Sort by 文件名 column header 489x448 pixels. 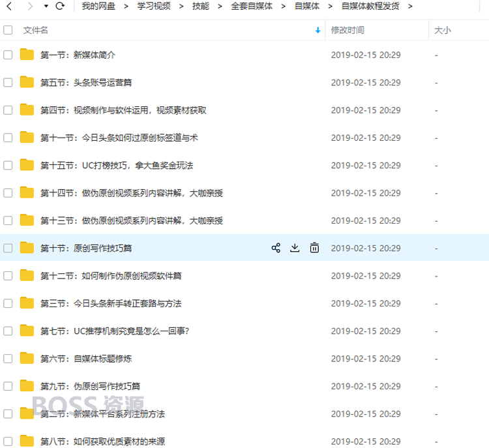tap(35, 30)
